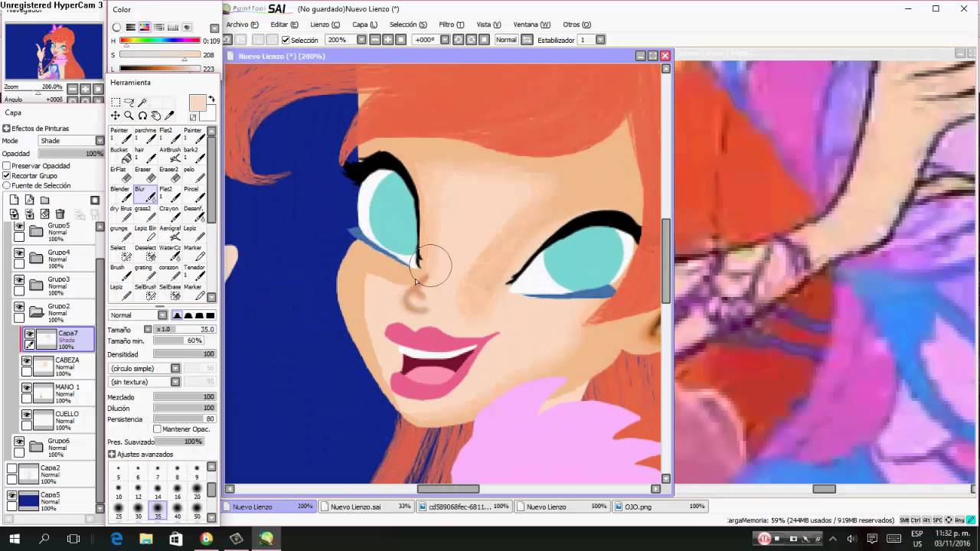Choose the Deselect tool
This screenshot has height=551, width=980.
pyautogui.click(x=145, y=253)
